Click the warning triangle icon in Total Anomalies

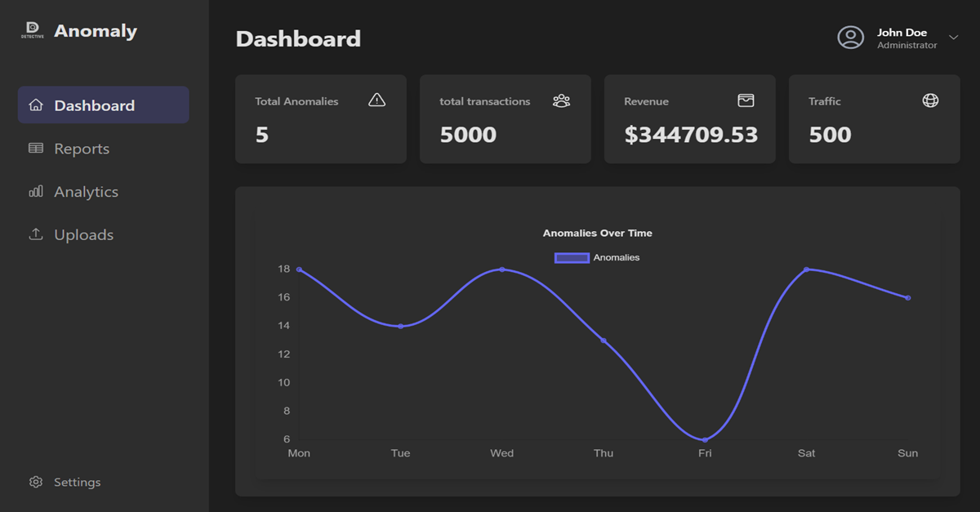(376, 100)
